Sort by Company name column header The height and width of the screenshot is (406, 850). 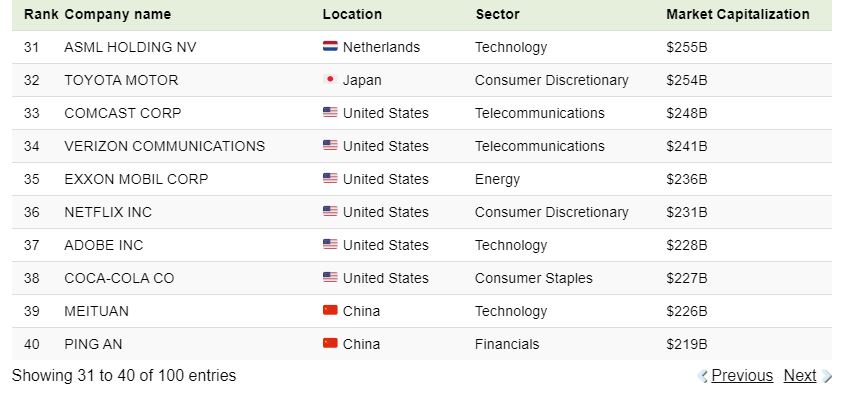click(x=117, y=15)
